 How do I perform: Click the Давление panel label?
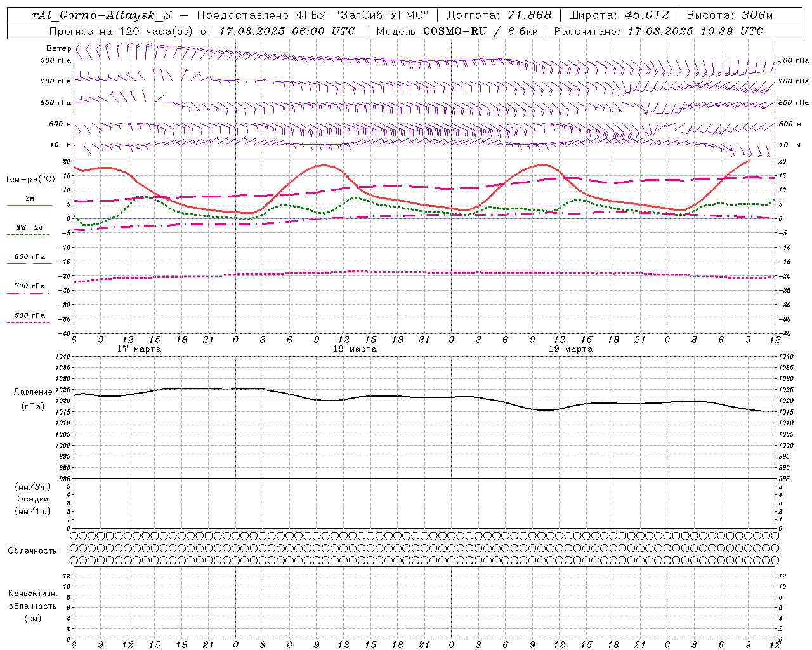pyautogui.click(x=33, y=392)
